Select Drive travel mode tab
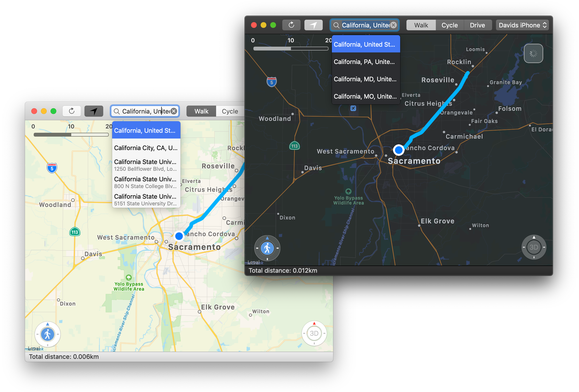 (x=477, y=25)
